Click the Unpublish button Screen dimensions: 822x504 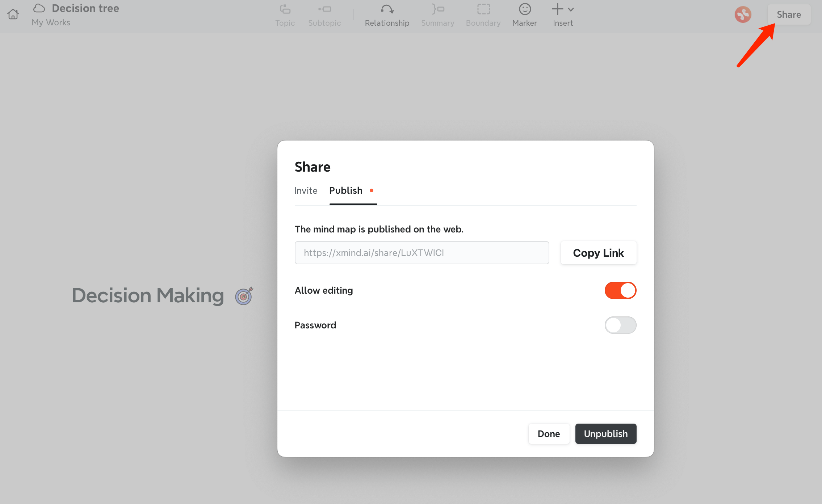point(605,434)
